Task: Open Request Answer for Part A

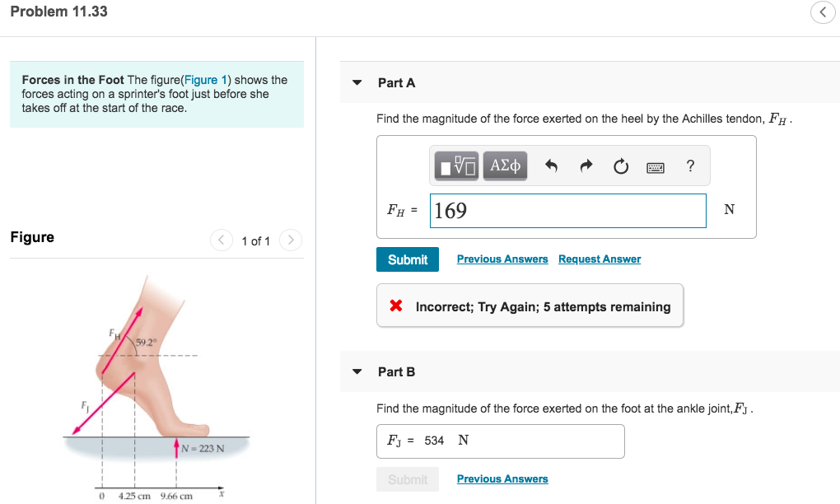Action: 599,259
